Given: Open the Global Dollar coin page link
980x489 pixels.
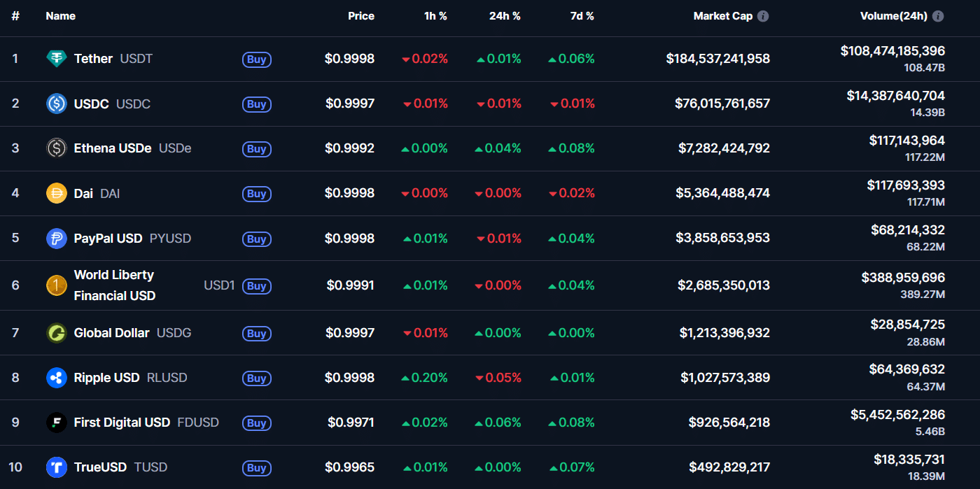Looking at the screenshot, I should click(x=112, y=333).
